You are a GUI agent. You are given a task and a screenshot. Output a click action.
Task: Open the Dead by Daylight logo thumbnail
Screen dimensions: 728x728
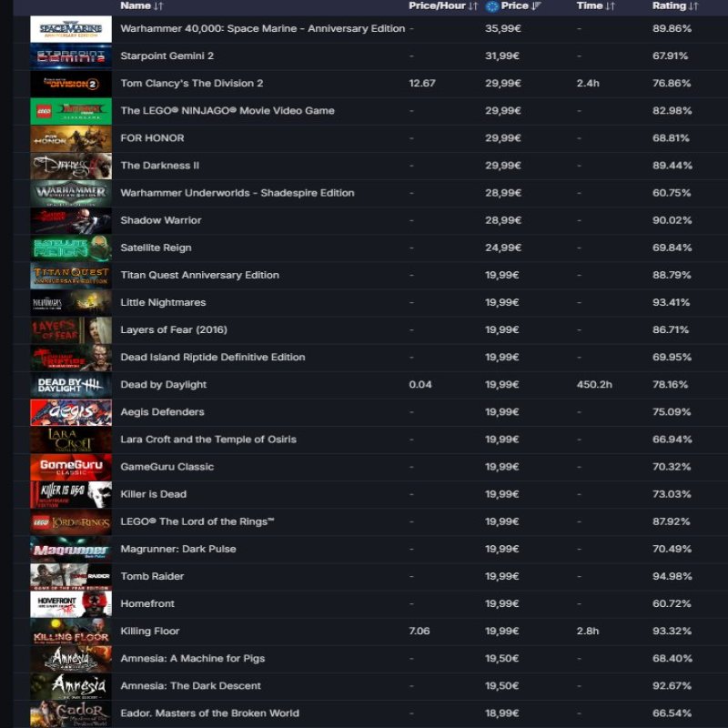coord(71,385)
